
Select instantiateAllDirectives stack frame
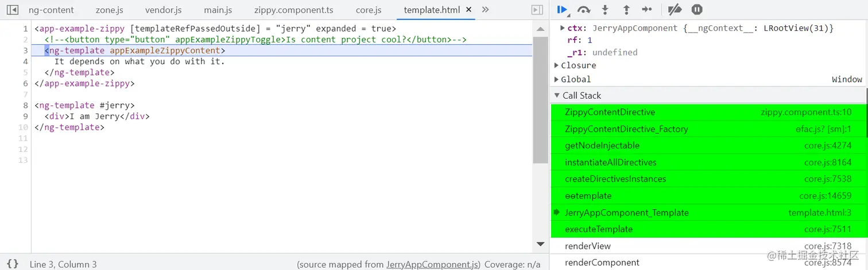[x=708, y=162]
